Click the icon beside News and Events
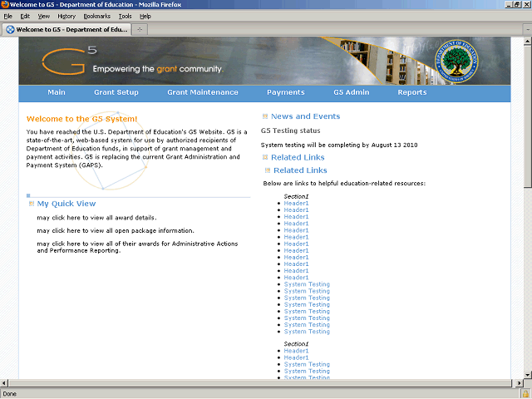532x399 pixels. (x=265, y=116)
